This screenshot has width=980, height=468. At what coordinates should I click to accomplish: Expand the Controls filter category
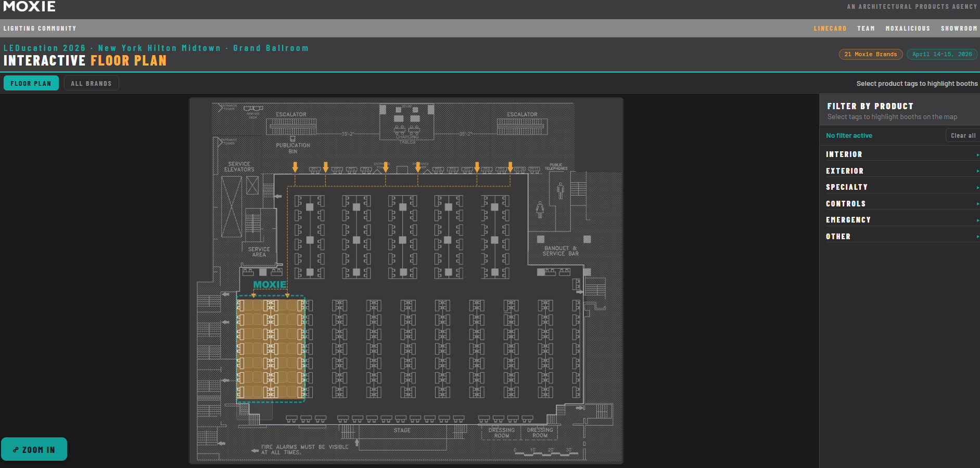902,204
